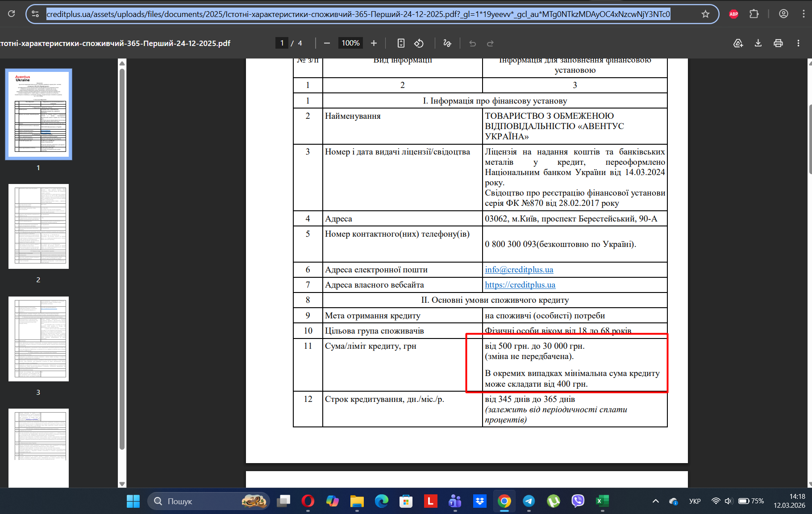Open Task View on the taskbar

283,501
